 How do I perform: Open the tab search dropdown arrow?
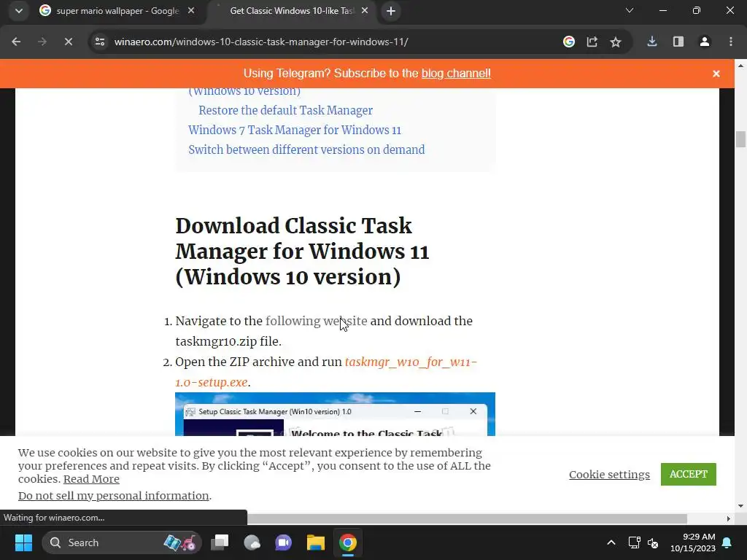18,10
